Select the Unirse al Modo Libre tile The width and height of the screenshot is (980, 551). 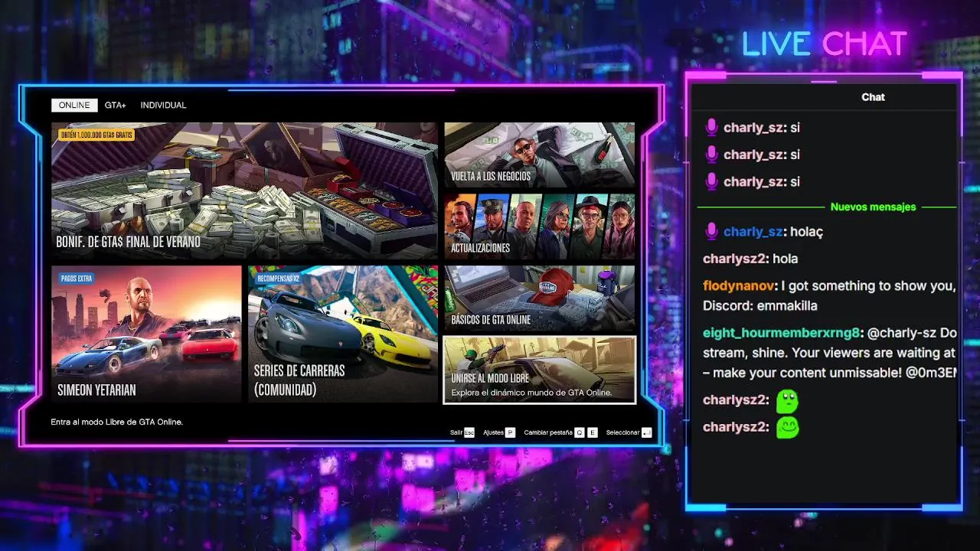tap(539, 370)
